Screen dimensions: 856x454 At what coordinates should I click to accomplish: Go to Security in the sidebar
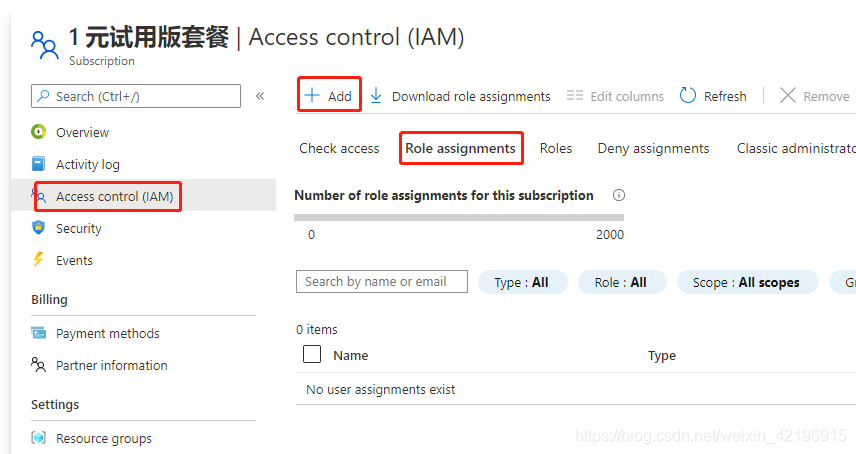coord(79,228)
